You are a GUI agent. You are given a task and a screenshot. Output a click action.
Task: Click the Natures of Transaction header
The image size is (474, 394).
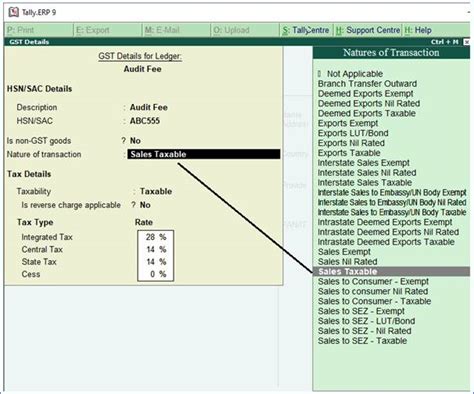coord(391,53)
